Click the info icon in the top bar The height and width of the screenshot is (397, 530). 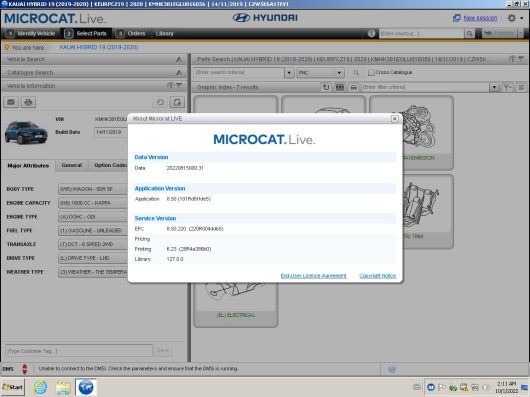371,33
